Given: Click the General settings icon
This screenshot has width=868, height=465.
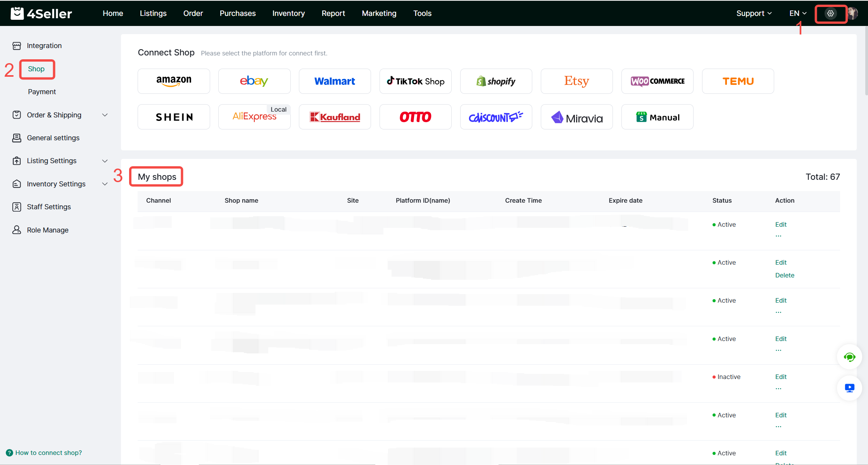Looking at the screenshot, I should click(x=17, y=138).
